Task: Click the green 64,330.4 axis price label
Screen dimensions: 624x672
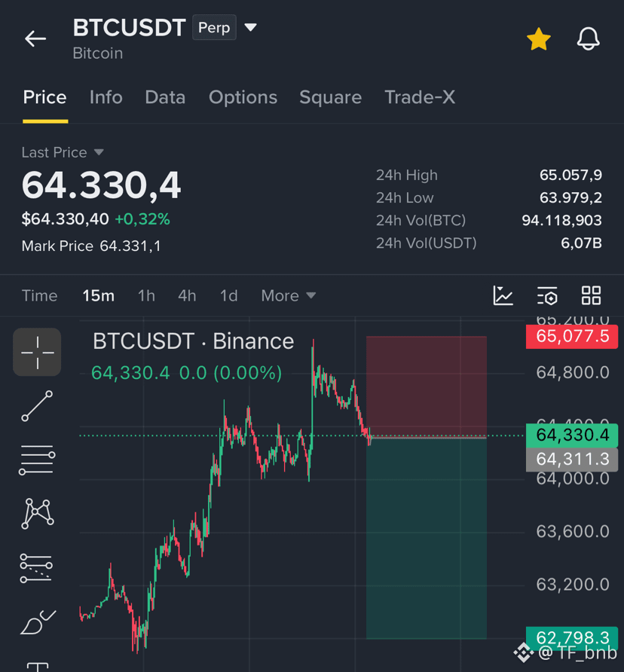Action: 572,435
